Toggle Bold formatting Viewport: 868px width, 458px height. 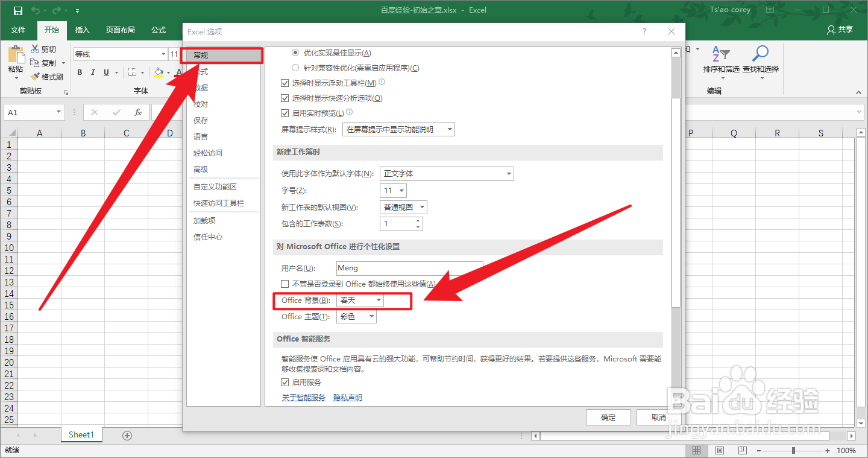coord(80,72)
